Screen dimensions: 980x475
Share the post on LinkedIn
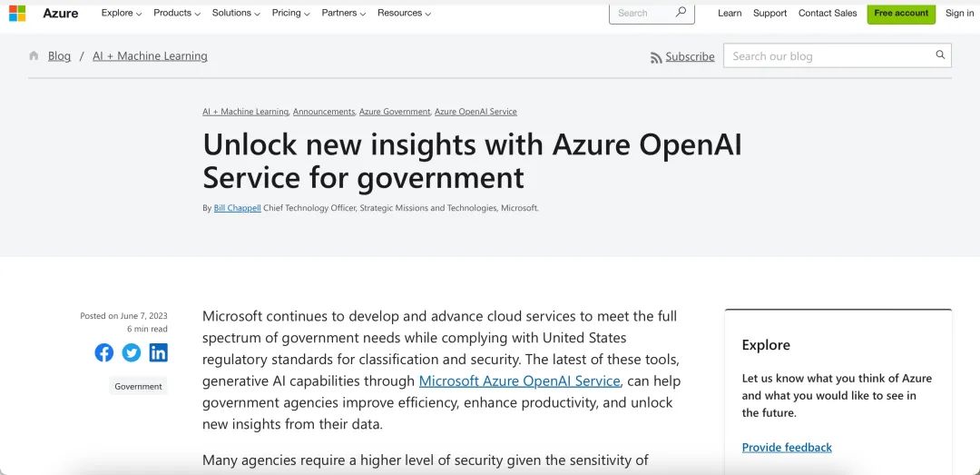coord(159,353)
